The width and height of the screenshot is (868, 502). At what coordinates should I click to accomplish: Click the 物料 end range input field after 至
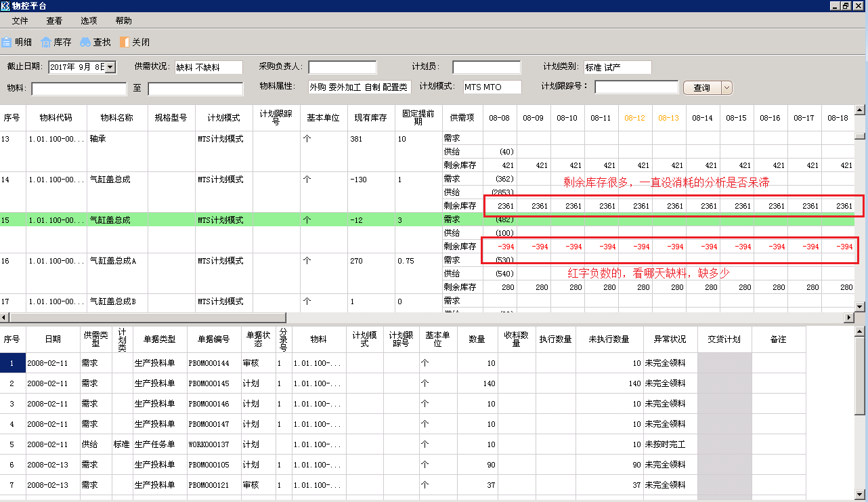[x=196, y=89]
